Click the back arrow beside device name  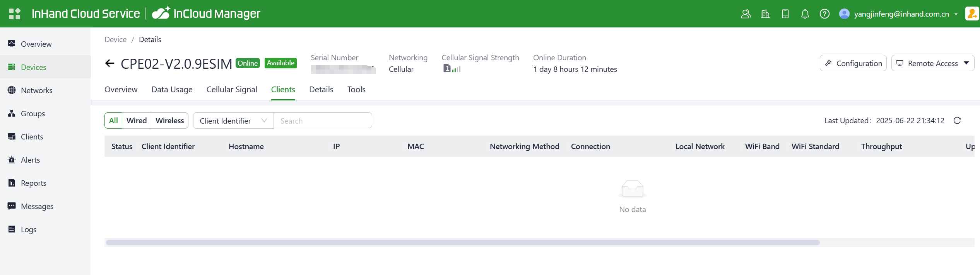(x=110, y=63)
